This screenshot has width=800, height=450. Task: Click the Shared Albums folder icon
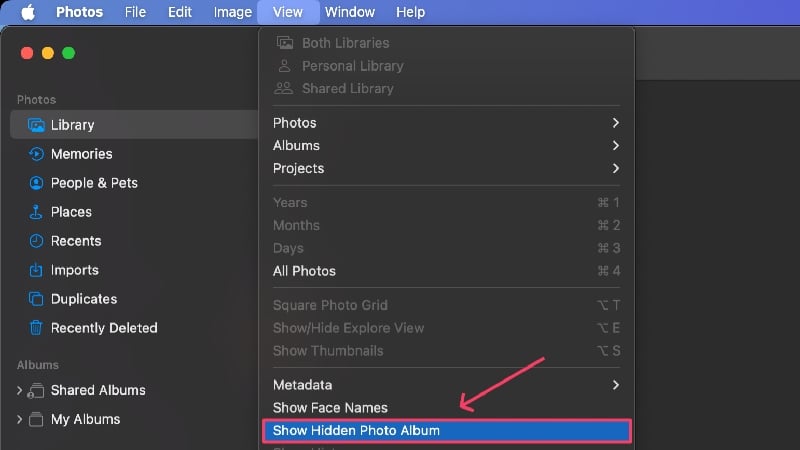[x=36, y=390]
